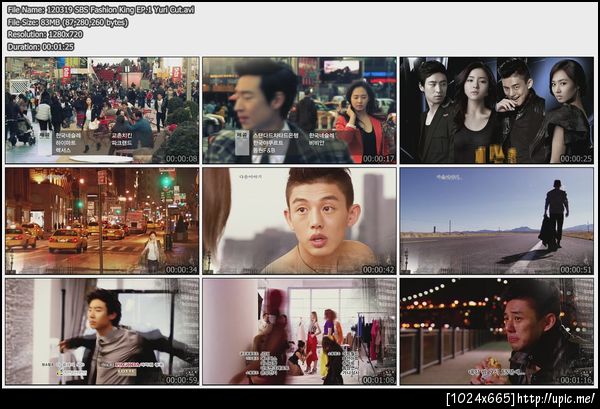Open the thumbnail stamped 00:00:17
600x409 pixels.
point(300,110)
